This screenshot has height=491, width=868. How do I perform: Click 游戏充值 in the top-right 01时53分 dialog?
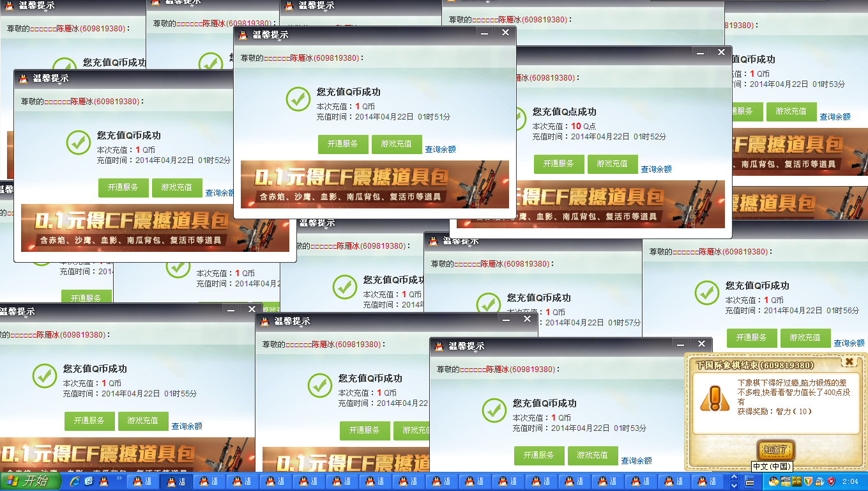(x=791, y=112)
